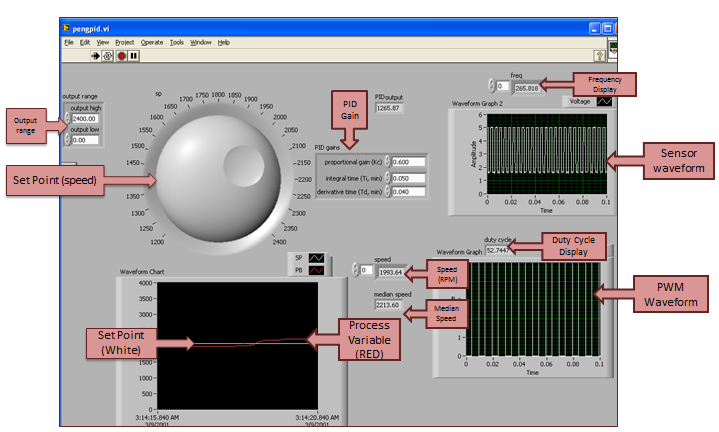The height and width of the screenshot is (432, 719).
Task: Click the output low value field 0.00
Action: (x=85, y=140)
